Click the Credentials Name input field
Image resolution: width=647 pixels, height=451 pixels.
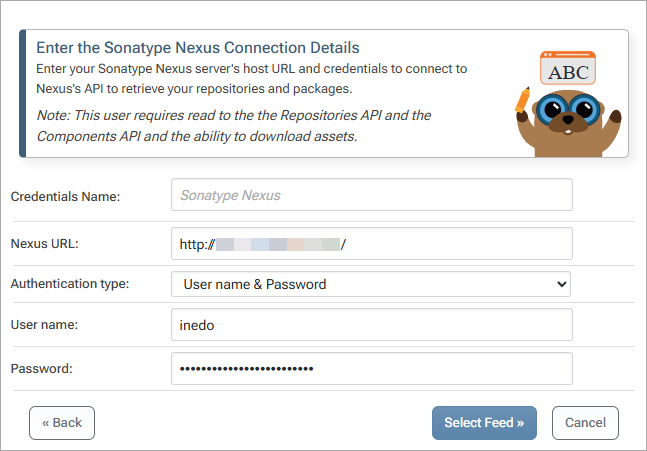click(x=372, y=195)
